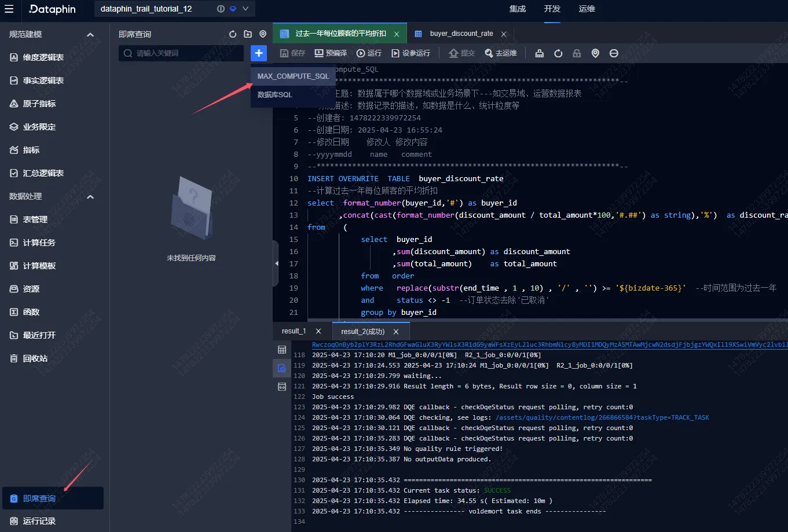Show the result table grid view
This screenshot has height=532, width=788.
[x=282, y=350]
